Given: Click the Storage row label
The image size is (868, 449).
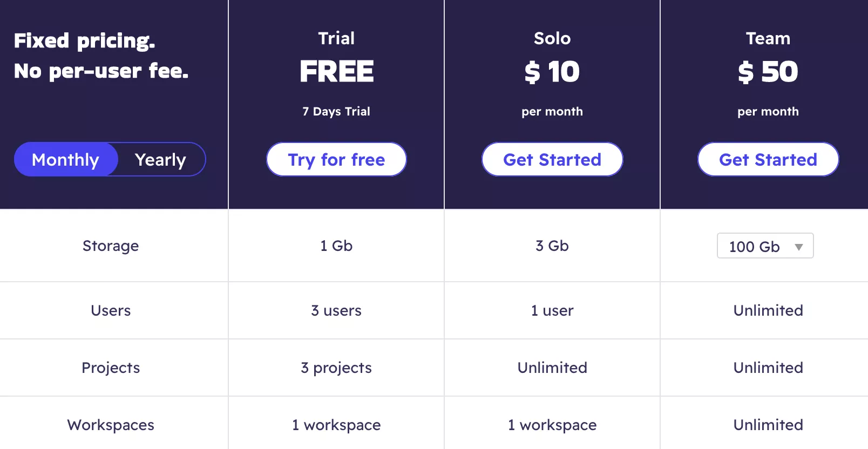Looking at the screenshot, I should tap(111, 246).
